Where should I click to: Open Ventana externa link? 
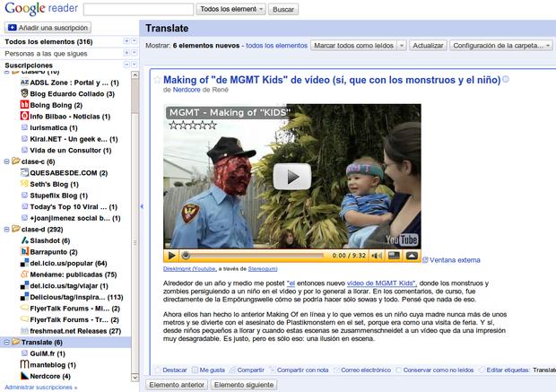tap(455, 260)
